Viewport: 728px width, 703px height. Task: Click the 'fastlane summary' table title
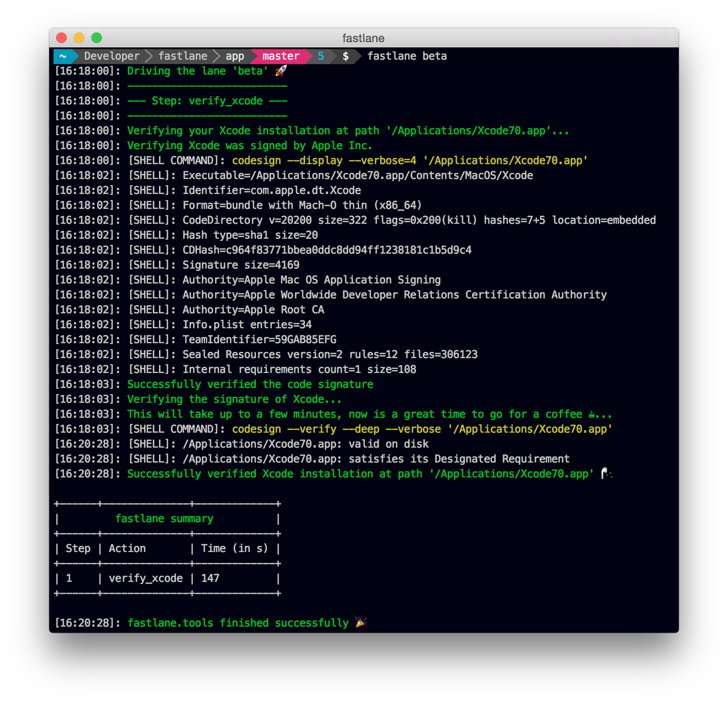point(164,519)
